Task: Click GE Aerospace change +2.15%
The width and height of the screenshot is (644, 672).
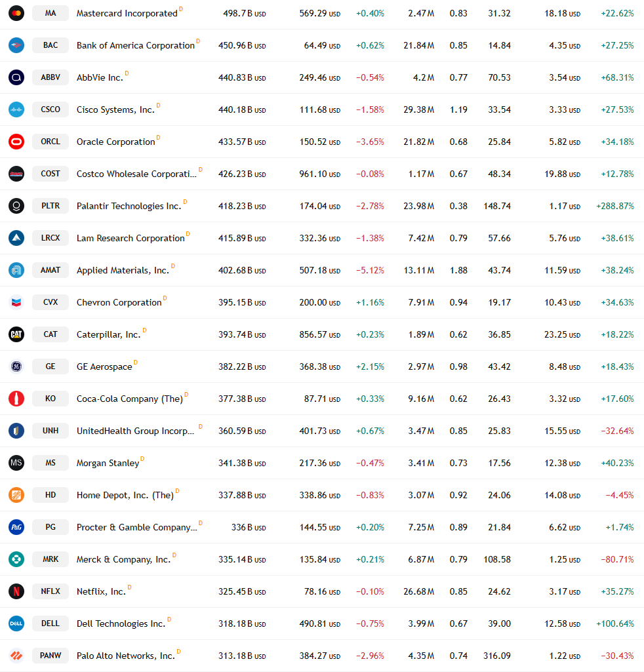Action: pos(370,367)
